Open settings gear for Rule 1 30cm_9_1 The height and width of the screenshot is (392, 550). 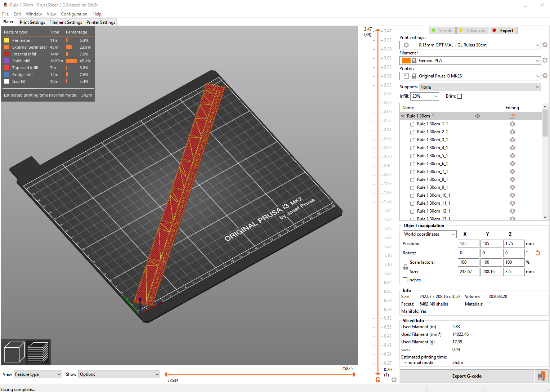tap(512, 187)
